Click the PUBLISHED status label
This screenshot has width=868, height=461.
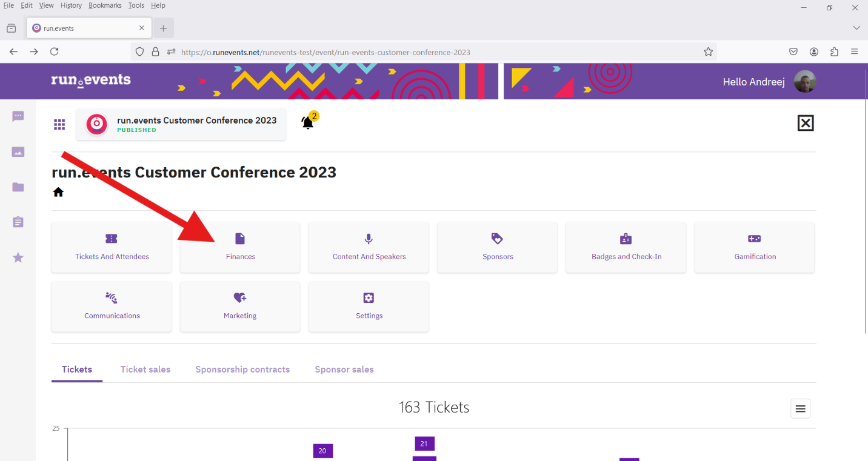(x=136, y=130)
